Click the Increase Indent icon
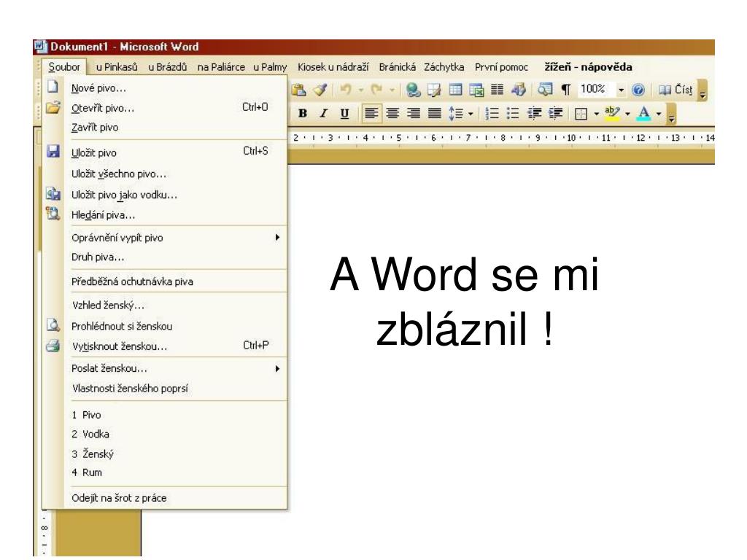This screenshot has width=747, height=560. (555, 113)
